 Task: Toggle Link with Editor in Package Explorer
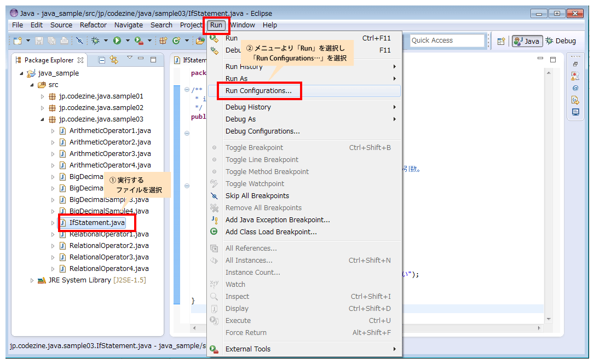pos(114,60)
